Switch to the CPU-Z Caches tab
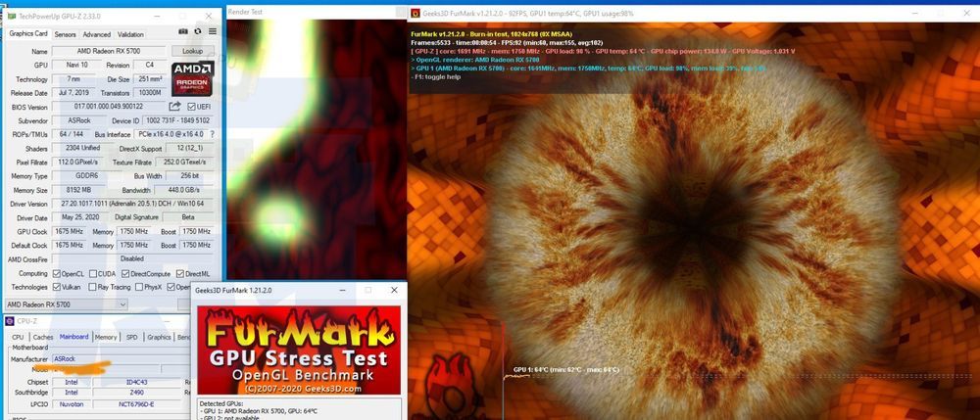Screen dimensions: 980x420 tap(43, 337)
